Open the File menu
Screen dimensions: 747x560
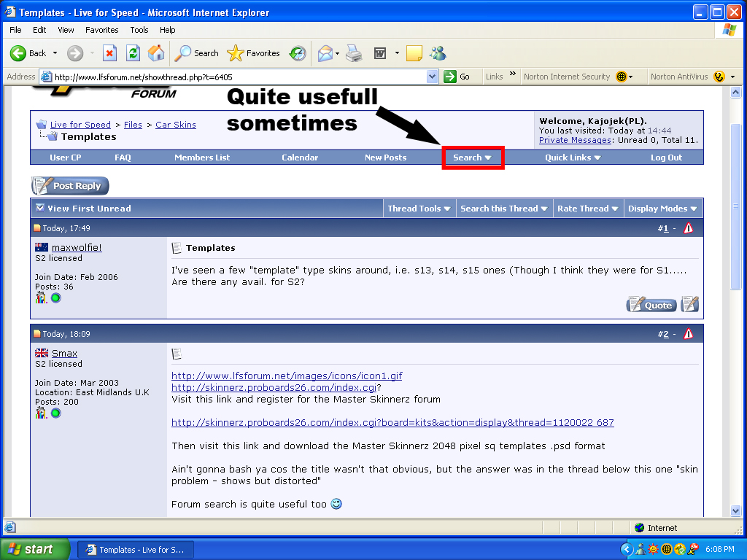pyautogui.click(x=16, y=30)
